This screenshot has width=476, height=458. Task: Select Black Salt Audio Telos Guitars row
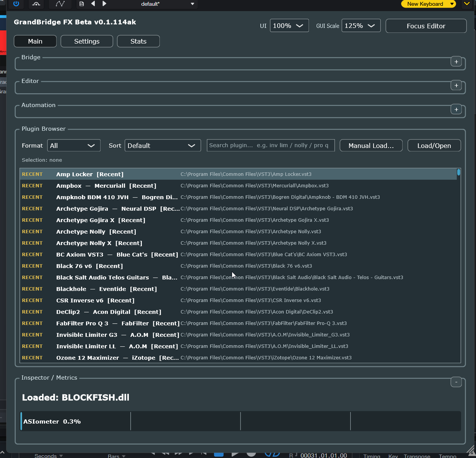point(238,277)
